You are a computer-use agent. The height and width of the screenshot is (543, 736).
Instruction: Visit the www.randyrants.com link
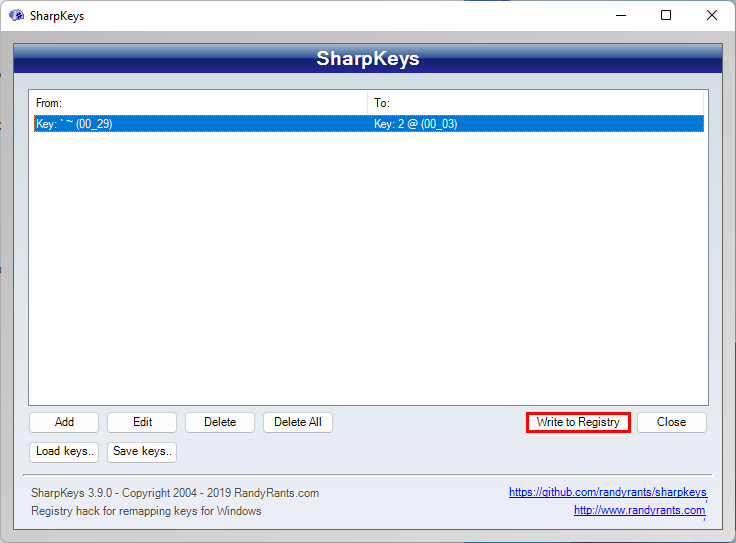(639, 510)
